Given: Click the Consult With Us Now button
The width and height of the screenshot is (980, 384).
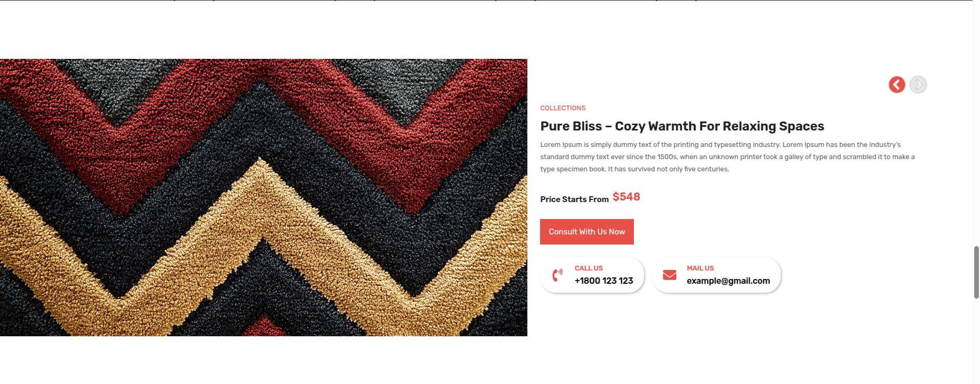Looking at the screenshot, I should click(587, 232).
